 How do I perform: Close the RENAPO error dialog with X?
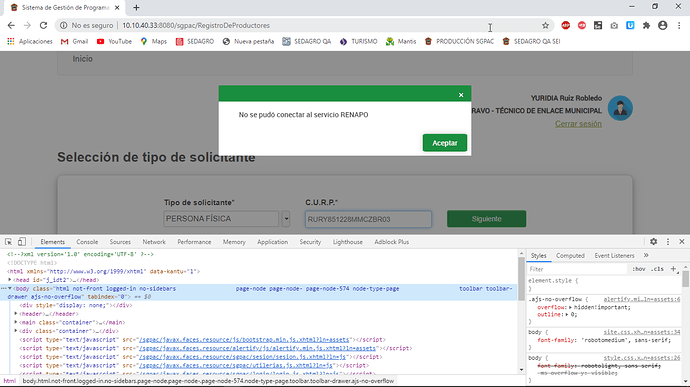click(x=461, y=95)
